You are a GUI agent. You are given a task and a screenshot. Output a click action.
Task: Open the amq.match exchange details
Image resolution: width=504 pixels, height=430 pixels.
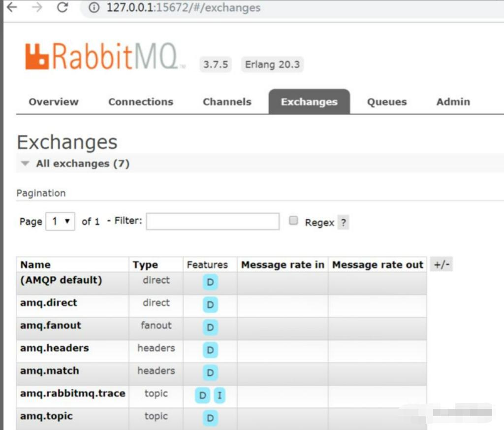[x=49, y=371]
